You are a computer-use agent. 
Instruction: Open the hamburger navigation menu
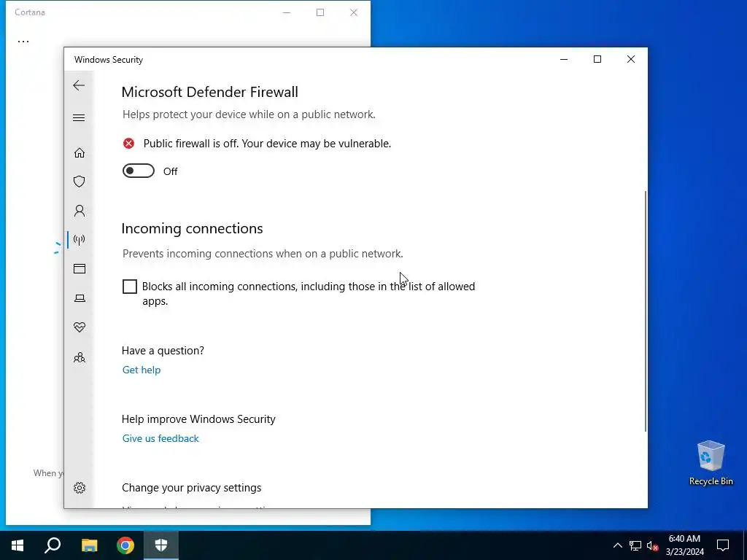point(79,117)
